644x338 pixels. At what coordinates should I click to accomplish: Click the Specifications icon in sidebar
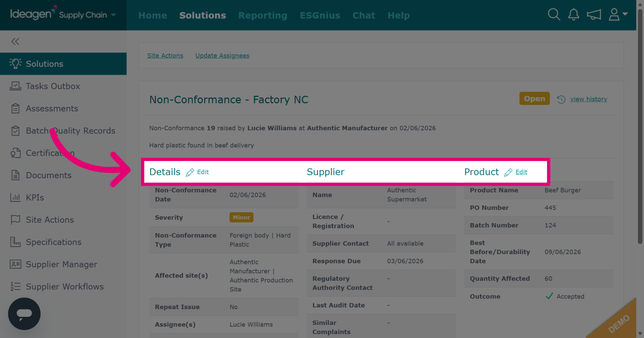pos(15,242)
